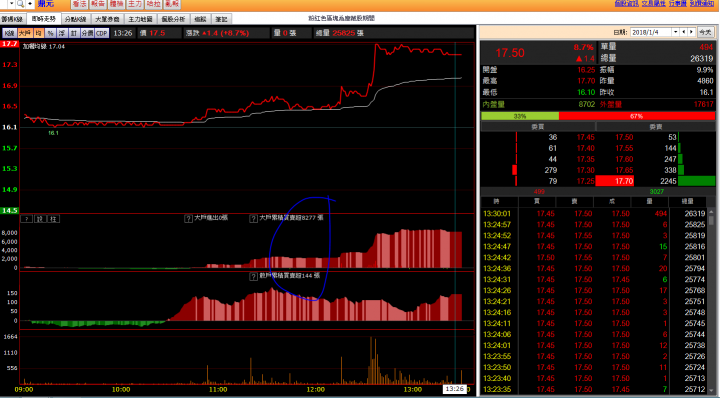Open the 大戶券商 tab
Image resolution: width=720 pixels, height=398 pixels.
(107, 19)
